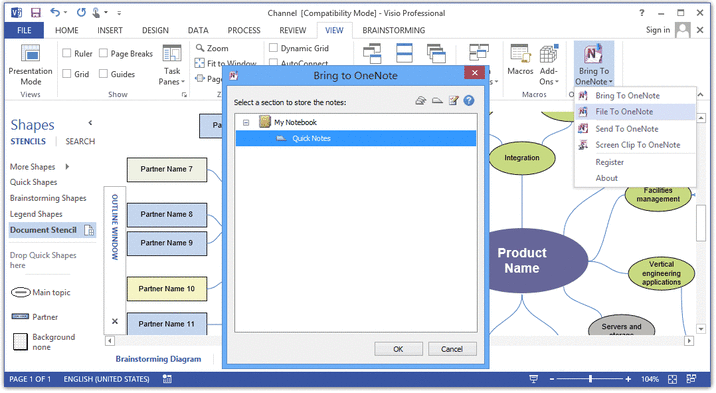Open customize quick access toolbar dropdown
716x393 pixels.
coord(119,13)
